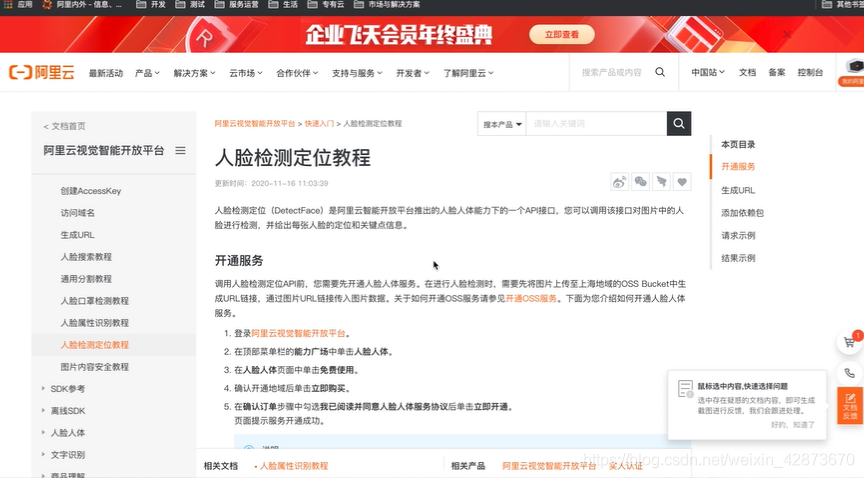The image size is (864, 478).
Task: Click the 好的, 知道了 dismiss button
Action: [792, 425]
